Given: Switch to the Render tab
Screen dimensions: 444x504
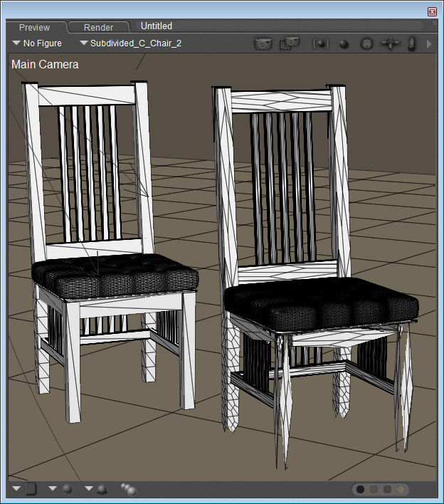Looking at the screenshot, I should pyautogui.click(x=99, y=27).
